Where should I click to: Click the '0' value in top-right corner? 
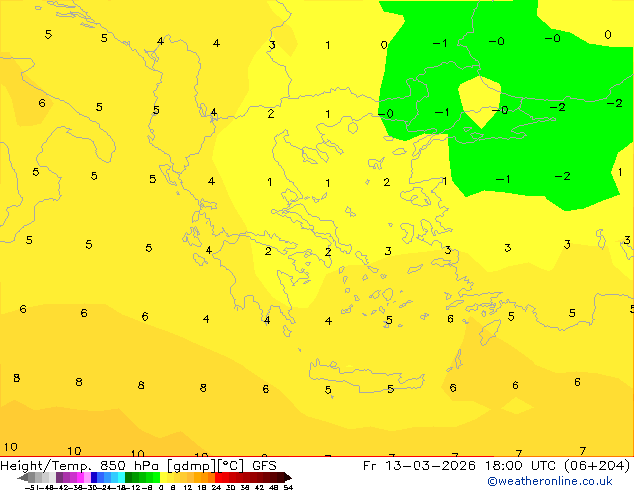[608, 35]
